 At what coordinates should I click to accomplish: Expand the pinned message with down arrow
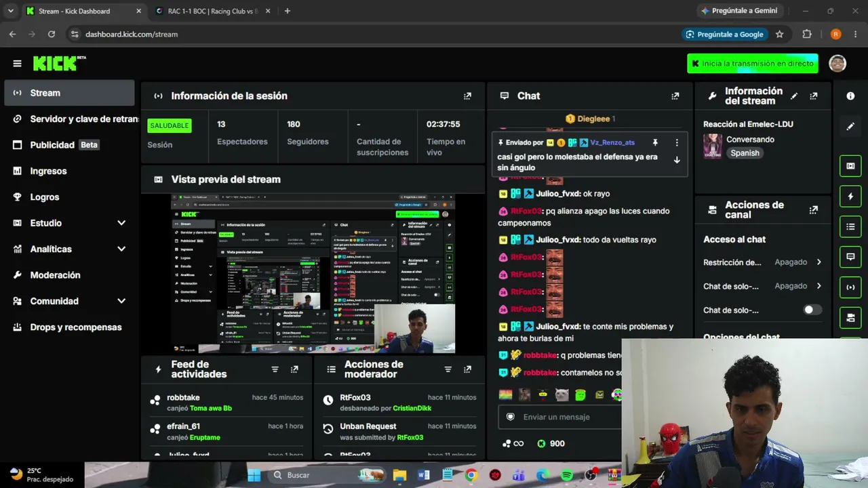tap(676, 160)
